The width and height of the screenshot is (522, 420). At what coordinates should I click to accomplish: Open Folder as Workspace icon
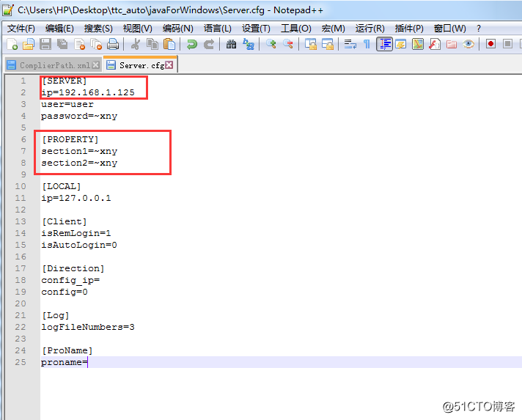coord(452,44)
